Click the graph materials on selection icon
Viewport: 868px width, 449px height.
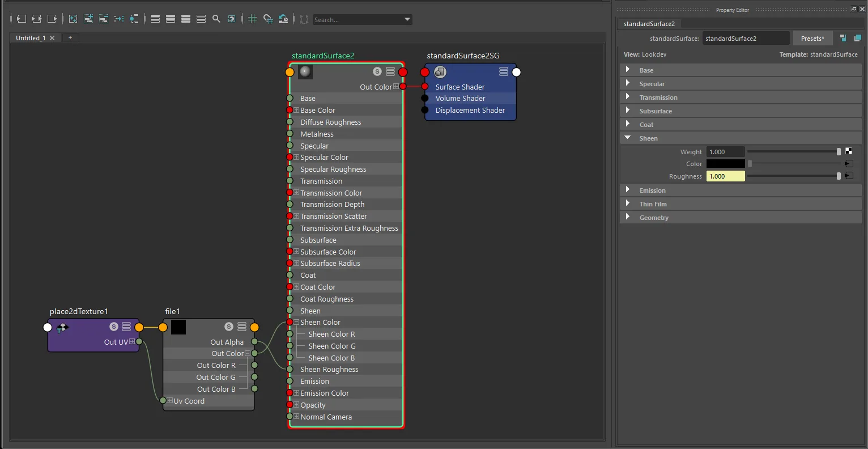(134, 19)
